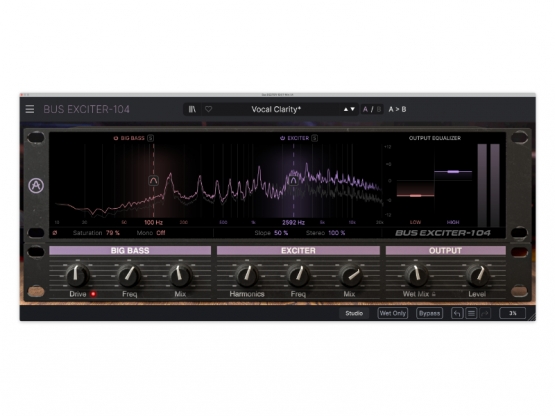Toggle the phase invert icon
The height and width of the screenshot is (416, 555).
[55, 233]
